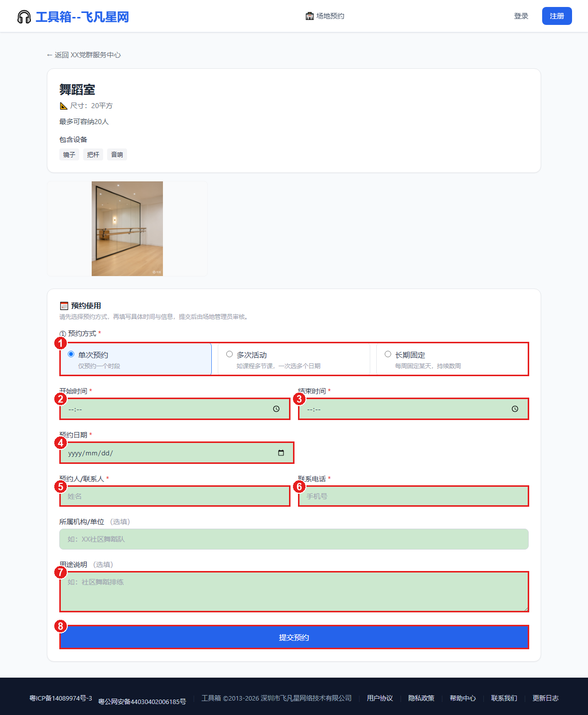
Task: Click the 工具箱--飞凡星网 site title
Action: click(x=82, y=17)
